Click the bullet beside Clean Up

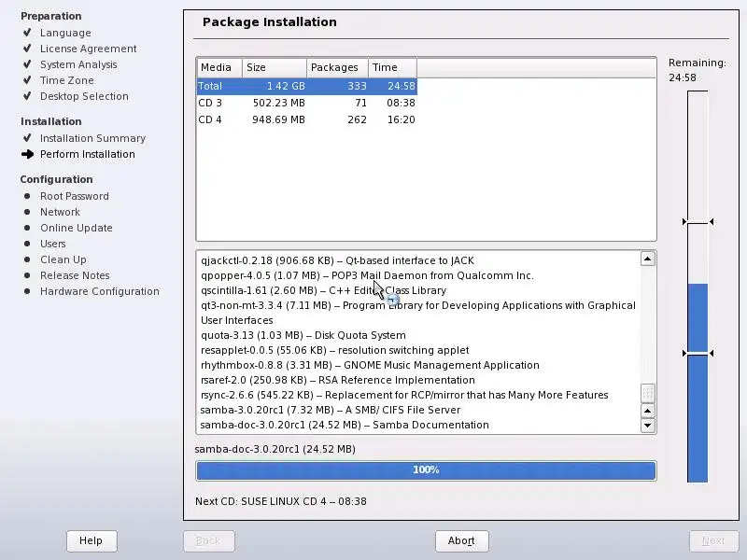tap(27, 259)
